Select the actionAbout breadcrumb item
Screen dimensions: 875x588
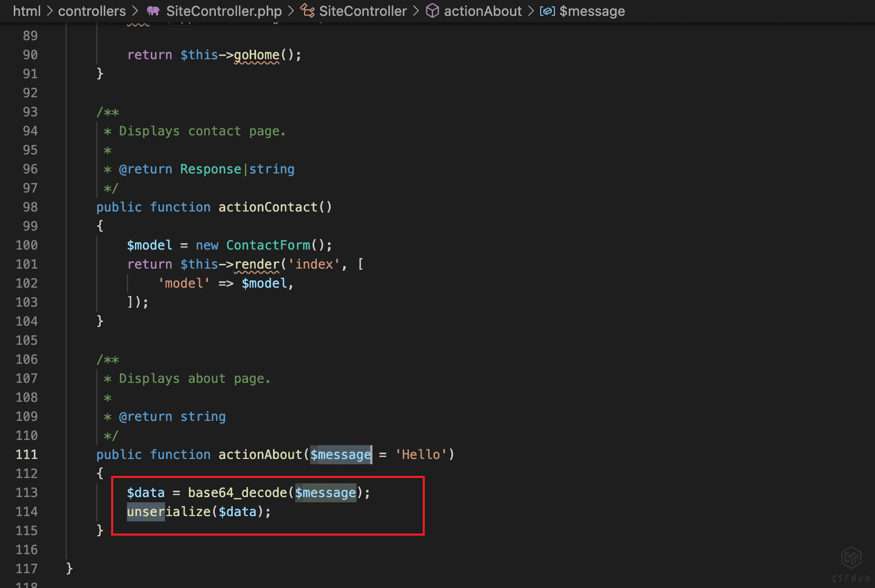point(482,11)
